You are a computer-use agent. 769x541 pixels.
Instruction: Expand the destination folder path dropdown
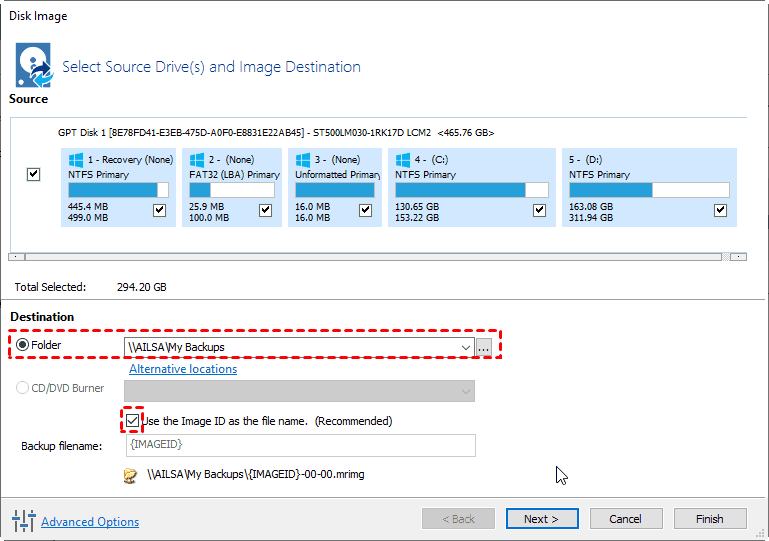point(465,347)
